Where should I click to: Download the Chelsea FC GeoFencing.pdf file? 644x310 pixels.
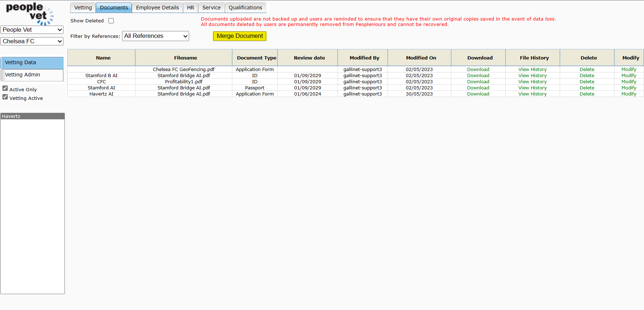478,70
